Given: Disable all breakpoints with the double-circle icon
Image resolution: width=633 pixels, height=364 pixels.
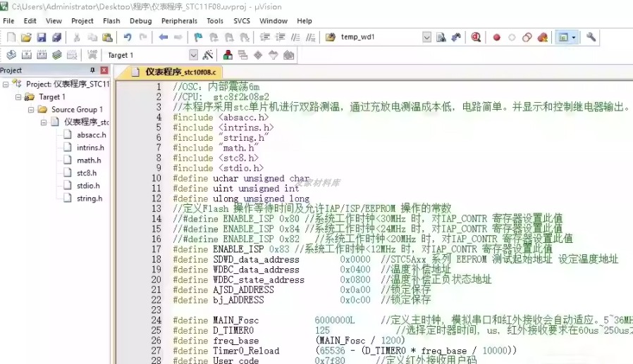Looking at the screenshot, I should [x=527, y=37].
